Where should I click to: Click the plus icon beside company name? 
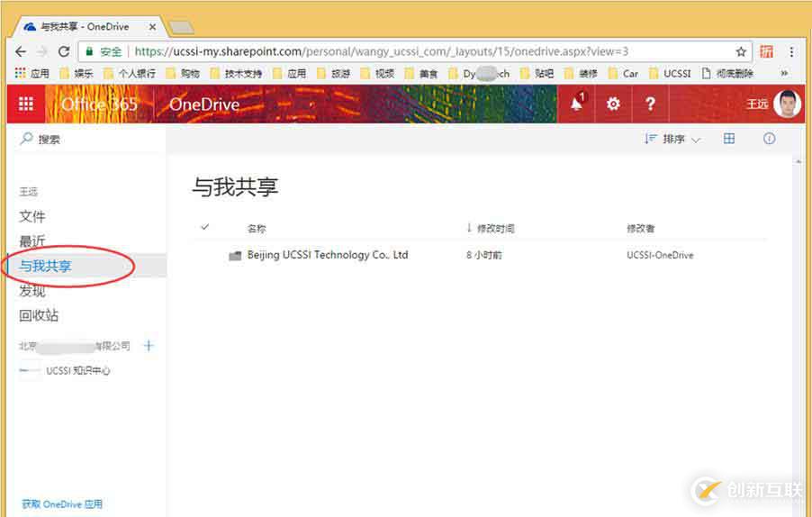click(x=149, y=346)
